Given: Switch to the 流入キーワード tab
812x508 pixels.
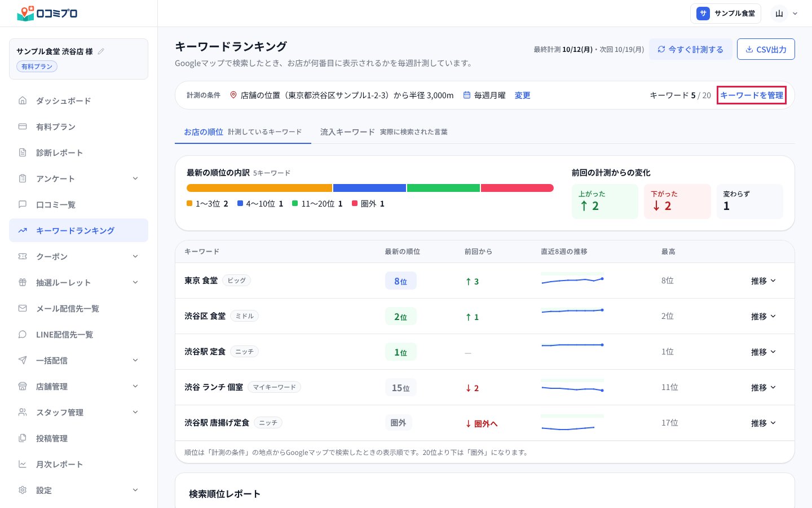Looking at the screenshot, I should (x=384, y=132).
